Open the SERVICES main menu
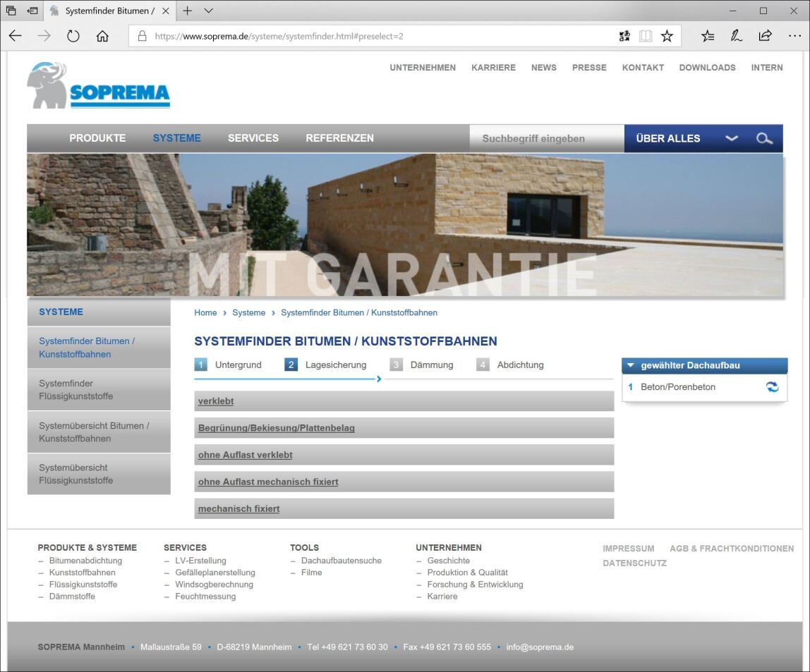Screen dimensions: 810x672 pyautogui.click(x=253, y=138)
